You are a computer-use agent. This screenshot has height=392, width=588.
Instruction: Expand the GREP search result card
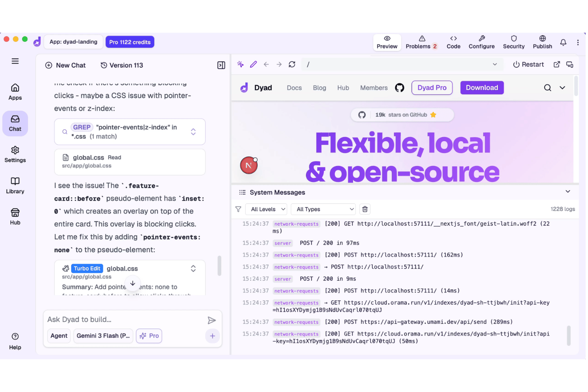point(193,132)
